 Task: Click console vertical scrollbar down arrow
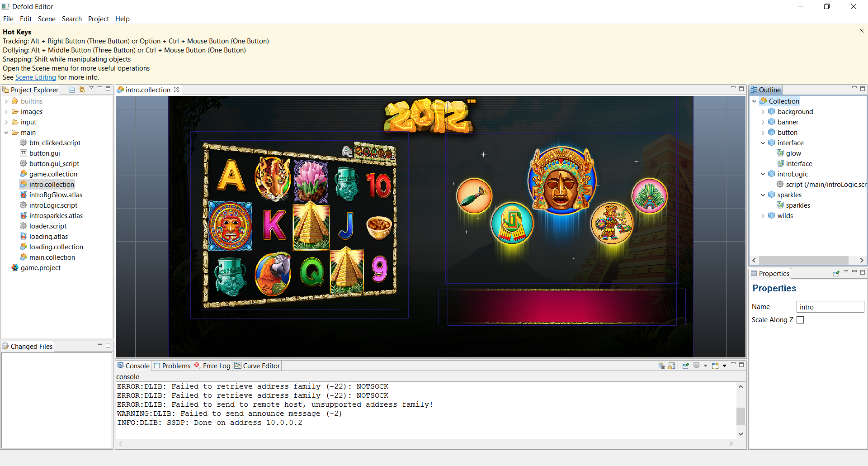pyautogui.click(x=741, y=434)
